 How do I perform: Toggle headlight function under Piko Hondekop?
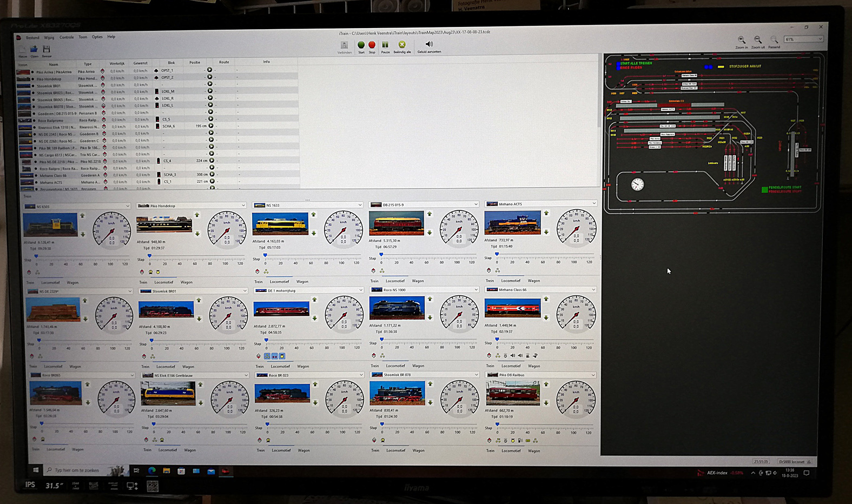pyautogui.click(x=150, y=272)
